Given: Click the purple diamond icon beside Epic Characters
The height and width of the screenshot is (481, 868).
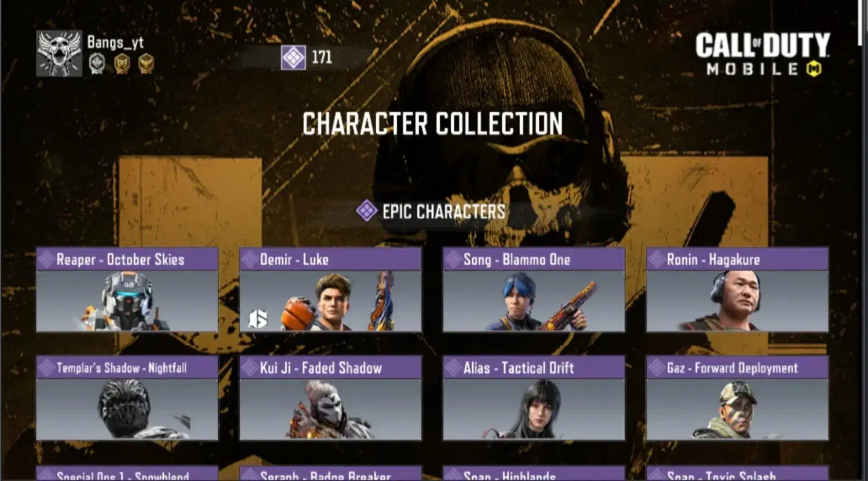Looking at the screenshot, I should pos(366,211).
